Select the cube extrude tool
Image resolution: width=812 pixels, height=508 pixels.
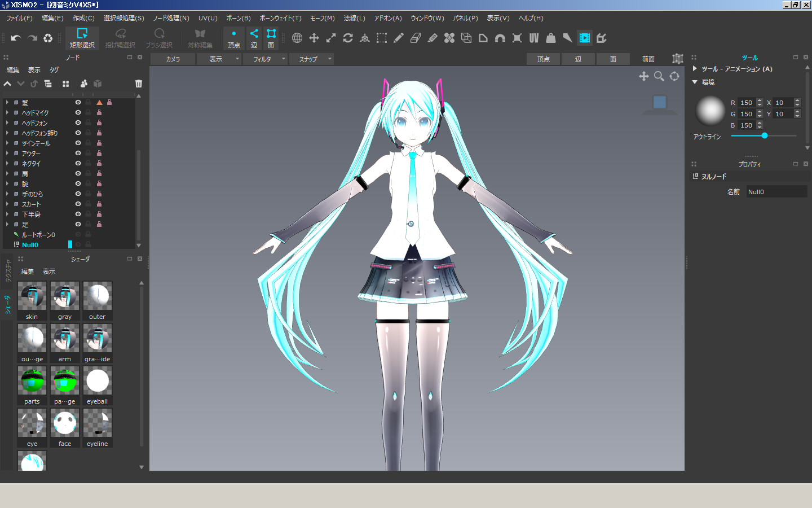point(466,38)
